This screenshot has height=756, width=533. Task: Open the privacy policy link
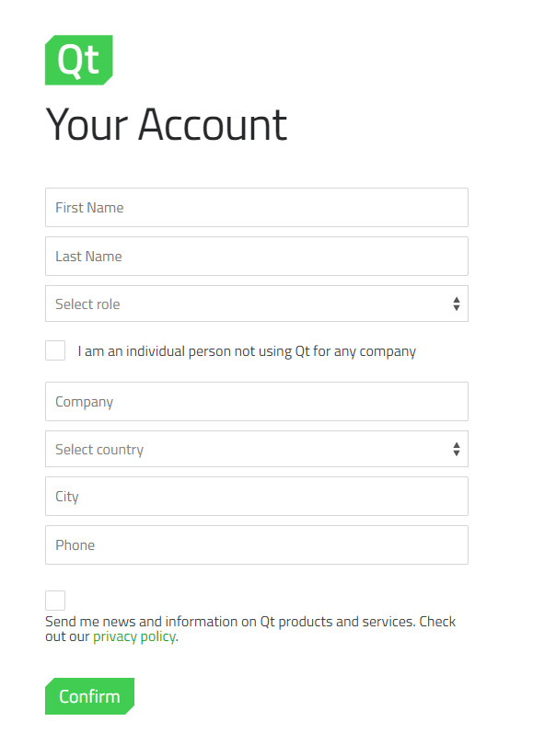[x=133, y=636]
